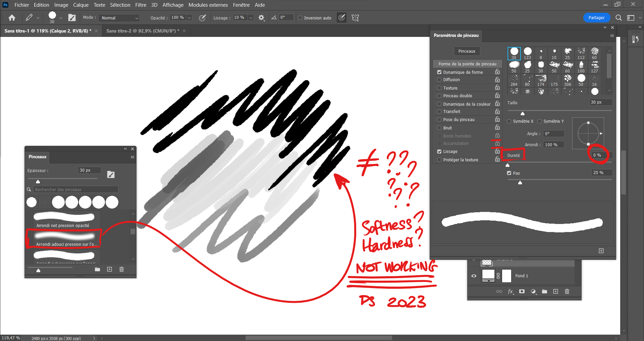Screen dimensions: 644x341
Task: Delete the selected layer using the trash icon
Action: coord(567,291)
